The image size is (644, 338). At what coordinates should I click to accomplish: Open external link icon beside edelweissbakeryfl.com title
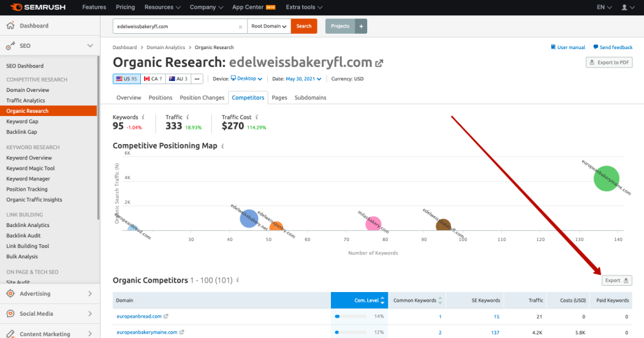(x=379, y=63)
